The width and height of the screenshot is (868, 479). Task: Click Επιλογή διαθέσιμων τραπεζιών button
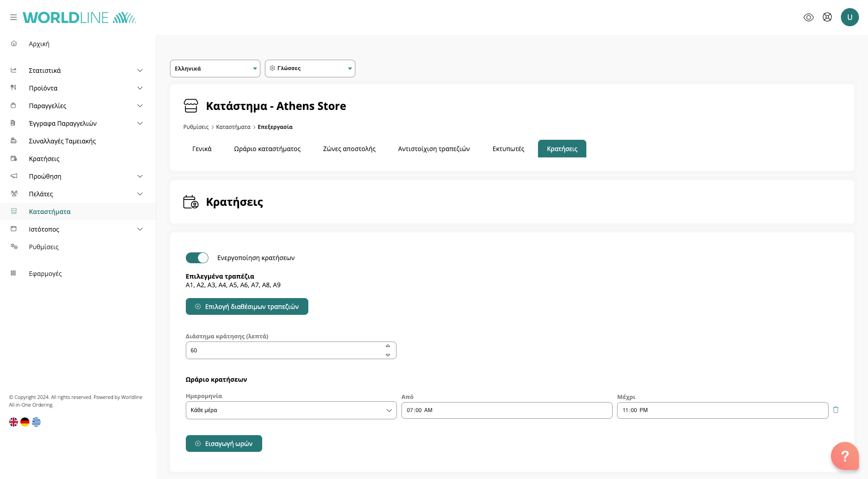click(247, 307)
